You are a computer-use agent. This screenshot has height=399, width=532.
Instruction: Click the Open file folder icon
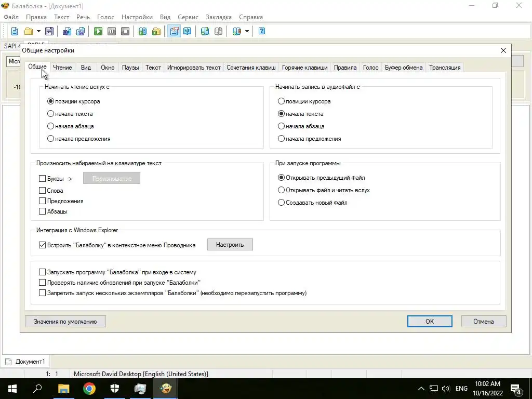[x=29, y=31]
